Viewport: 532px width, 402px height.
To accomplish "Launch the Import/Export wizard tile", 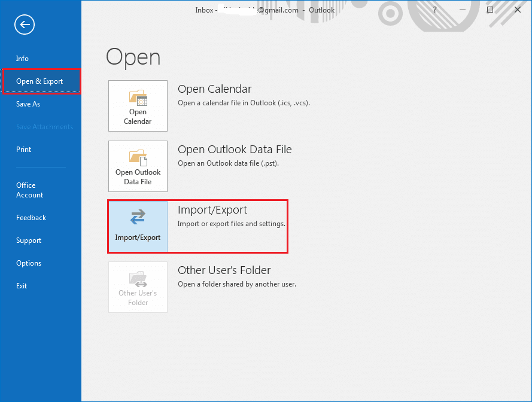I will (138, 227).
